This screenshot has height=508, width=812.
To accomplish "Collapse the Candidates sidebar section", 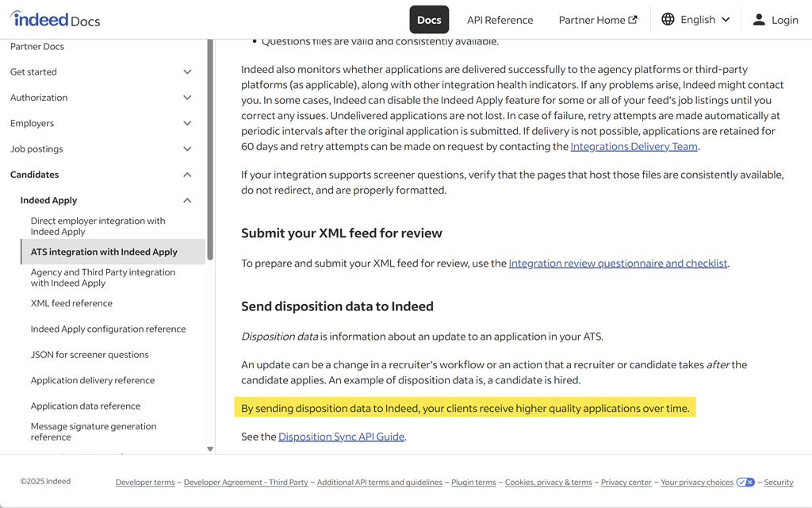I will tap(187, 175).
